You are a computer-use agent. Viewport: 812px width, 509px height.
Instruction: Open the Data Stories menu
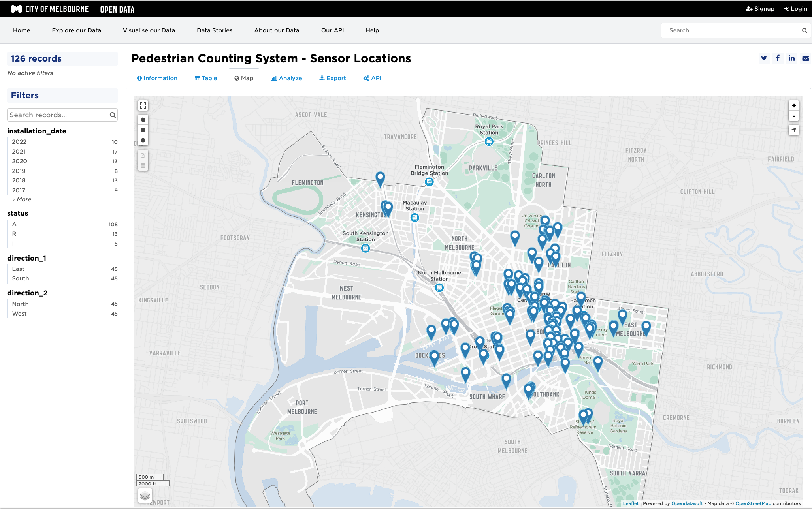214,30
